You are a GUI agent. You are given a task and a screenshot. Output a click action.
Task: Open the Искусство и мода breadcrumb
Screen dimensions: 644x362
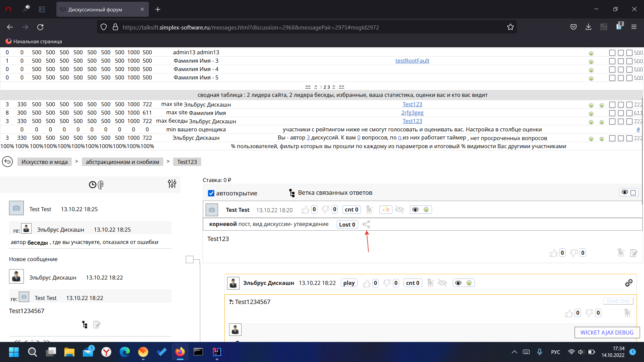(45, 162)
